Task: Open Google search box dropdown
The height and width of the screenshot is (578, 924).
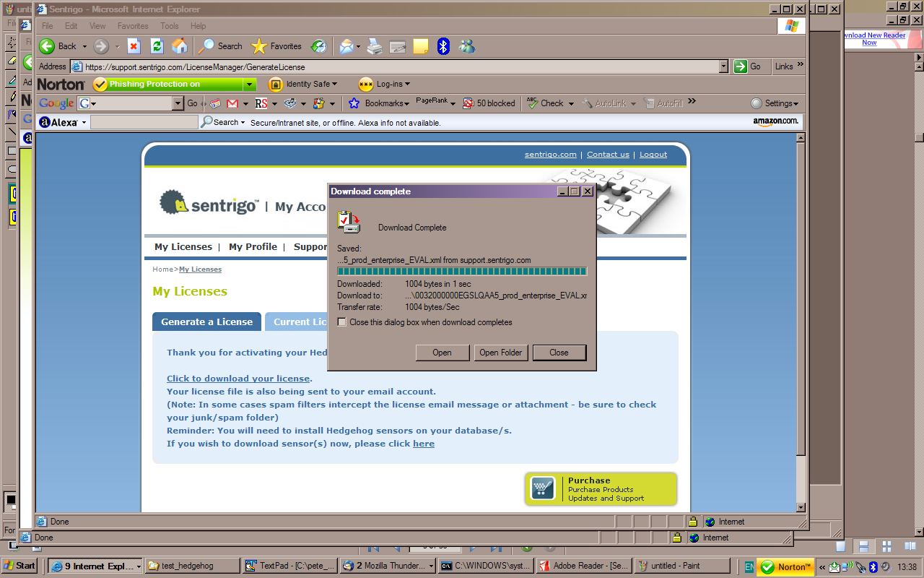Action: point(178,103)
